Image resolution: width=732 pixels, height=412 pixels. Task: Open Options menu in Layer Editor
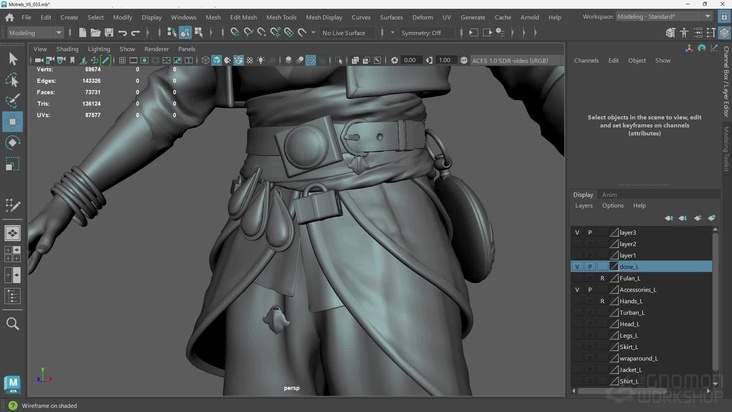613,205
